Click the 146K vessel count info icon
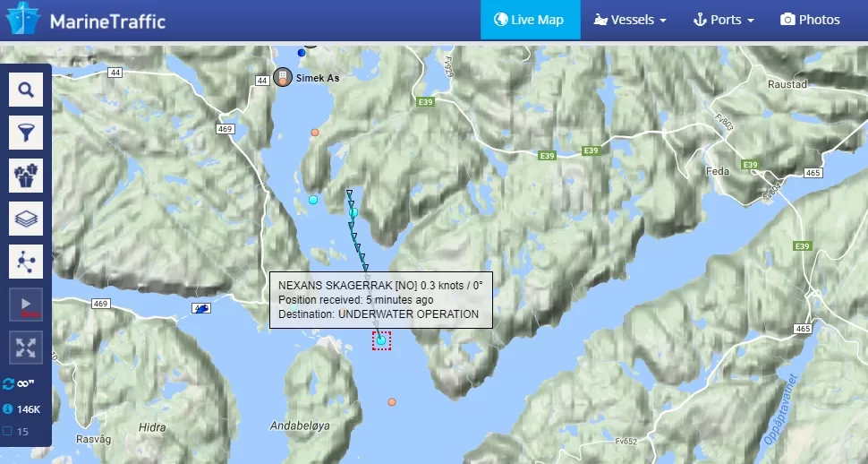The height and width of the screenshot is (464, 868). click(x=8, y=409)
